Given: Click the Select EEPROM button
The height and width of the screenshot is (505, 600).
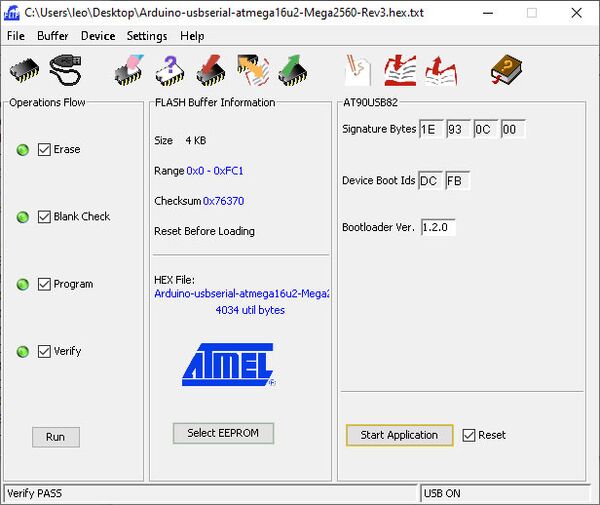Looking at the screenshot, I should click(223, 433).
